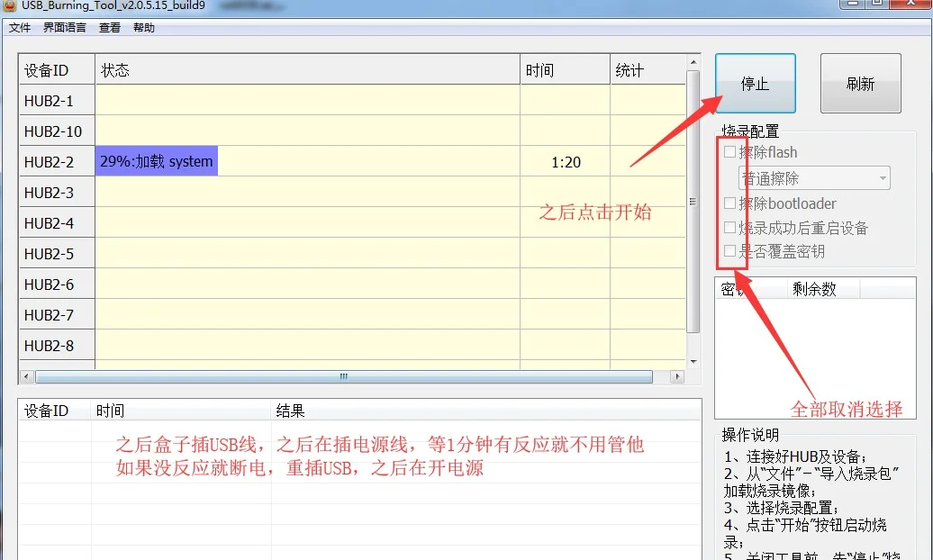Click the 时间 header in top table
Viewport: 933px width, 560px height.
[566, 69]
